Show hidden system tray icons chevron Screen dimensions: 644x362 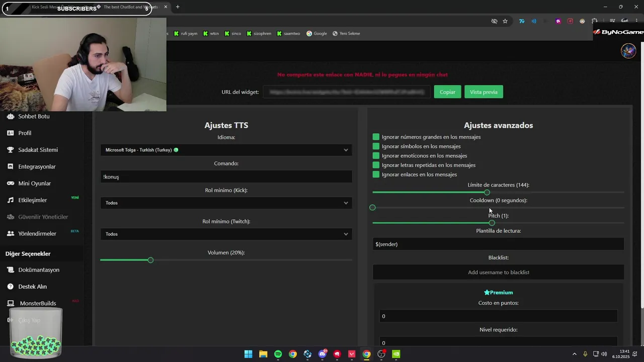pos(575,354)
